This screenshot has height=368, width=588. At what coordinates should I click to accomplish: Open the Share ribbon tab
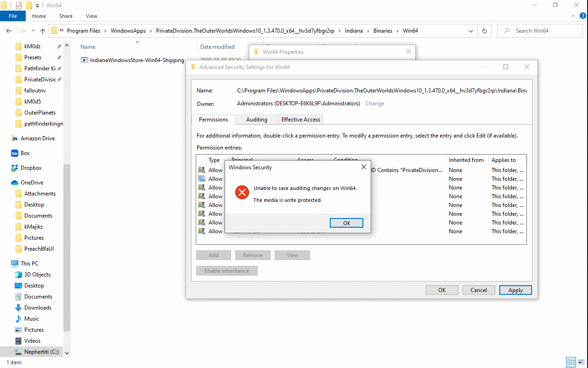click(x=66, y=16)
